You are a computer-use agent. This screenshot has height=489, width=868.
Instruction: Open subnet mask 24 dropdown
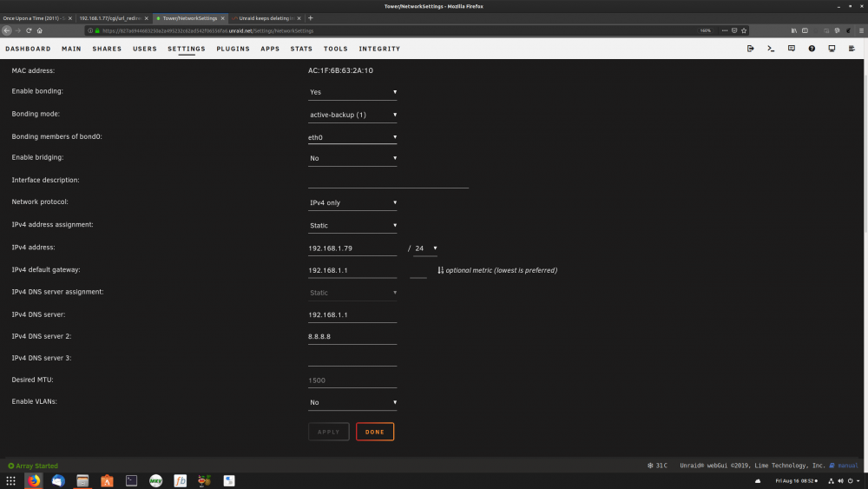(x=425, y=248)
